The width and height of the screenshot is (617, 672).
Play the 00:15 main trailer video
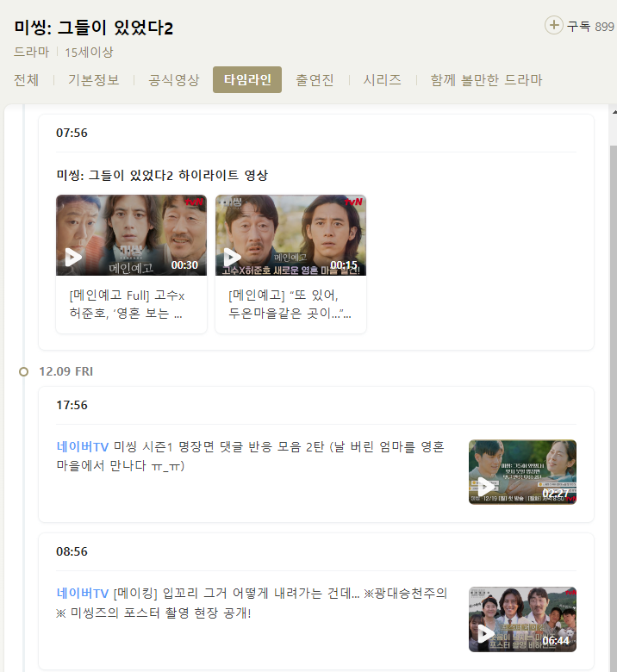tap(290, 235)
